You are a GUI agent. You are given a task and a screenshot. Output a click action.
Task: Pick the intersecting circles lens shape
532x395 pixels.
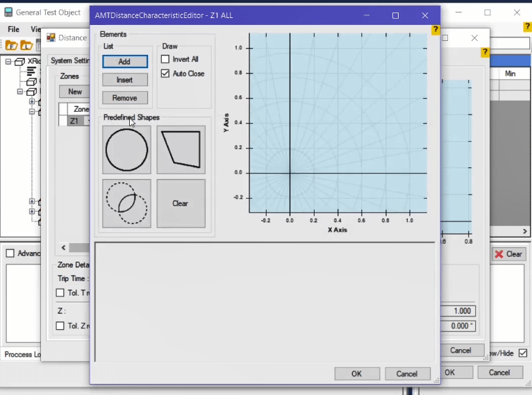[x=126, y=203]
